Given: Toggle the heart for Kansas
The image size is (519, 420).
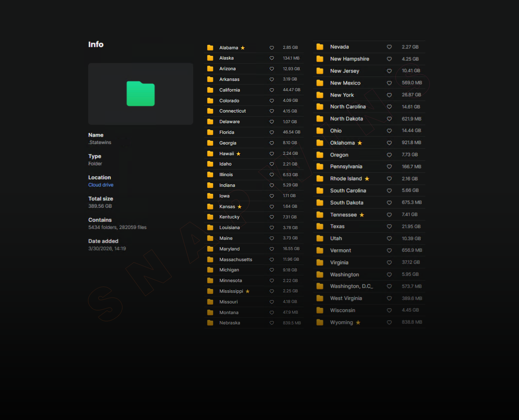Looking at the screenshot, I should 272,207.
